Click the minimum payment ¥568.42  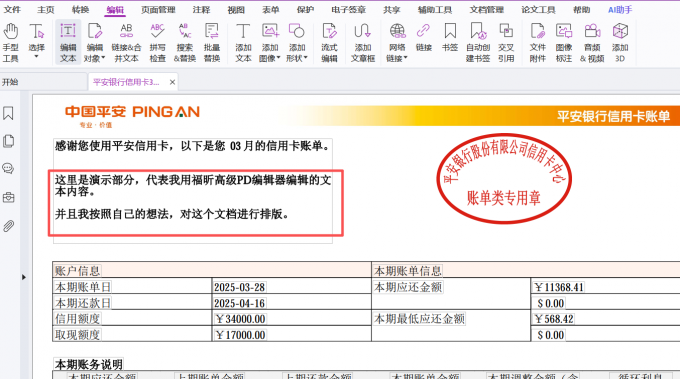554,319
